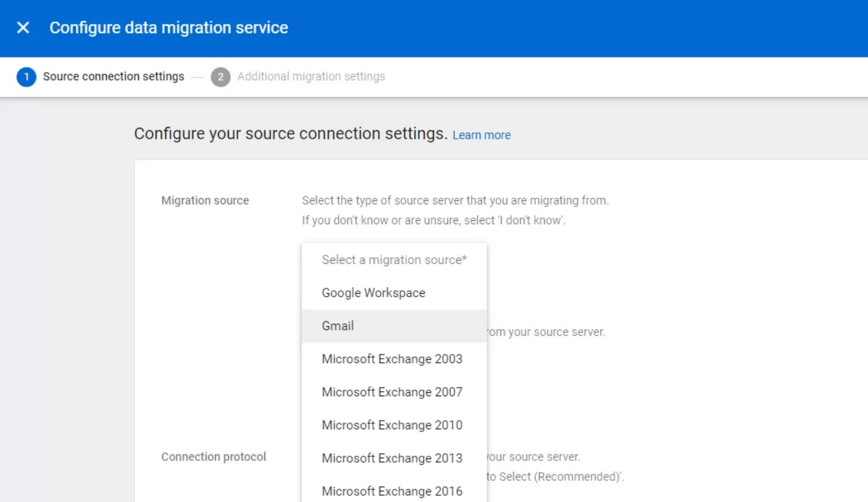Pick Microsoft Exchange 2007 as source
The image size is (868, 502).
pyautogui.click(x=391, y=392)
